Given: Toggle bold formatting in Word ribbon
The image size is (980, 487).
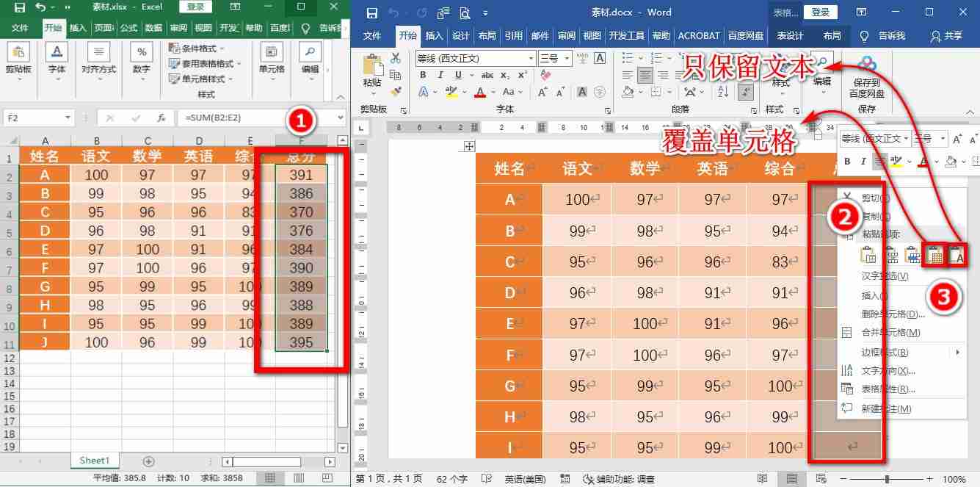Looking at the screenshot, I should point(424,74).
